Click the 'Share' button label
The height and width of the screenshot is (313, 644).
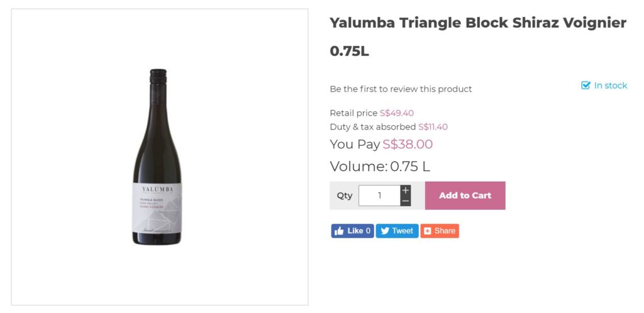[x=445, y=231]
